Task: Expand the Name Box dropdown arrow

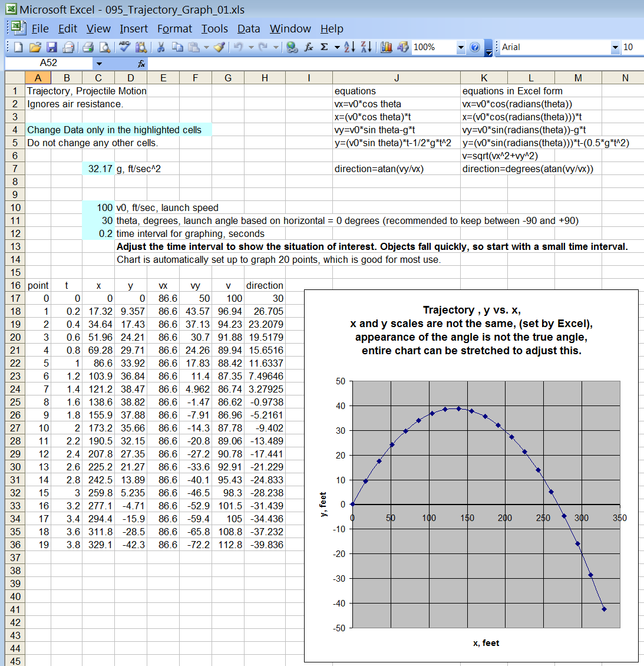Action: point(99,63)
